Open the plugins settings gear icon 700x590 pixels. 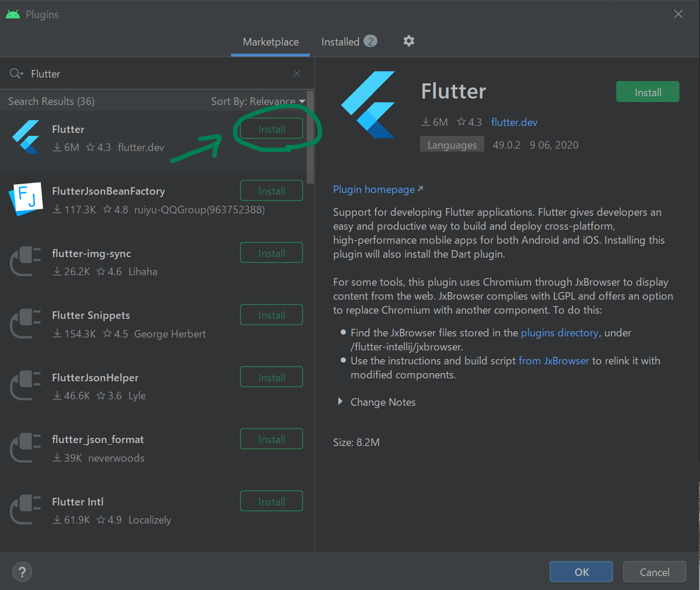coord(408,41)
